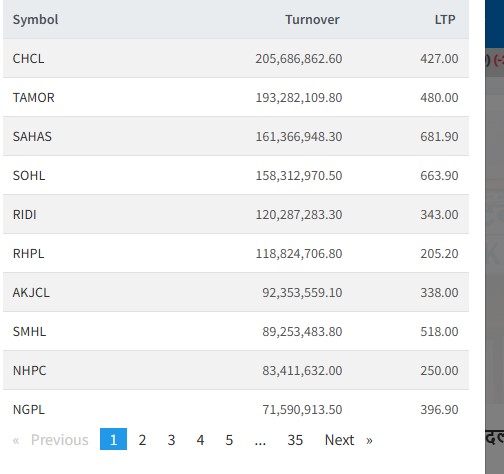This screenshot has height=474, width=504.
Task: Sort by Turnover column header
Action: pos(312,20)
